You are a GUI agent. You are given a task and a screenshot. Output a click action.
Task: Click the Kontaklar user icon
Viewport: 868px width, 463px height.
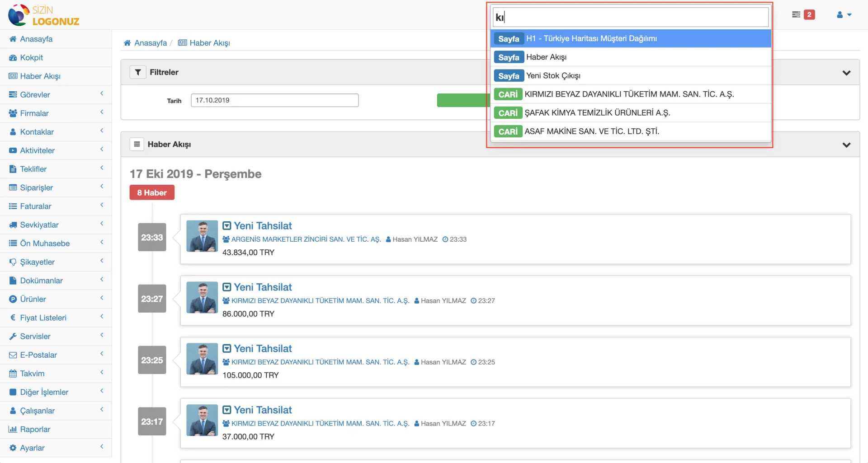click(13, 132)
